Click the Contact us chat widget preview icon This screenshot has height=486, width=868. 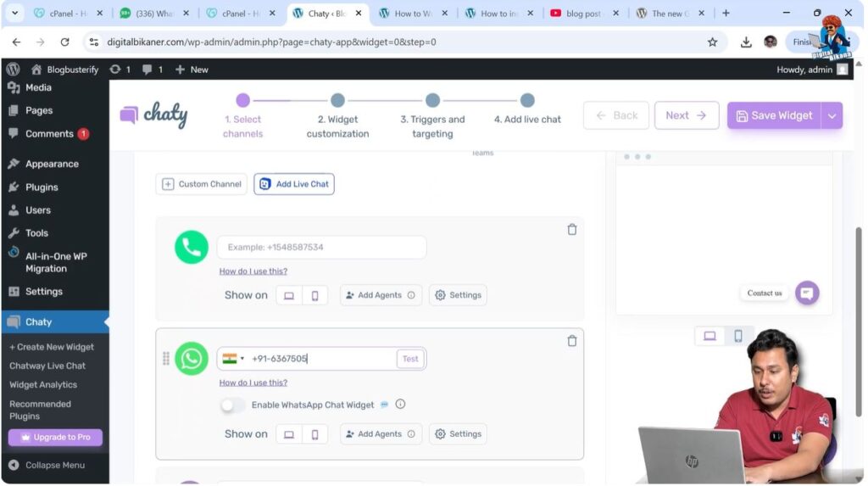point(806,293)
